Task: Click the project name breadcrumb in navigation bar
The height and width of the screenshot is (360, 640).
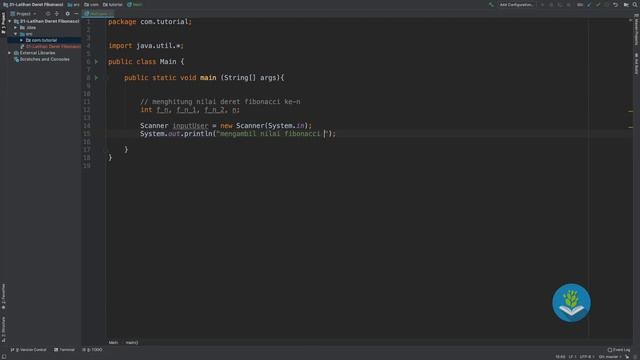Action: [33, 5]
